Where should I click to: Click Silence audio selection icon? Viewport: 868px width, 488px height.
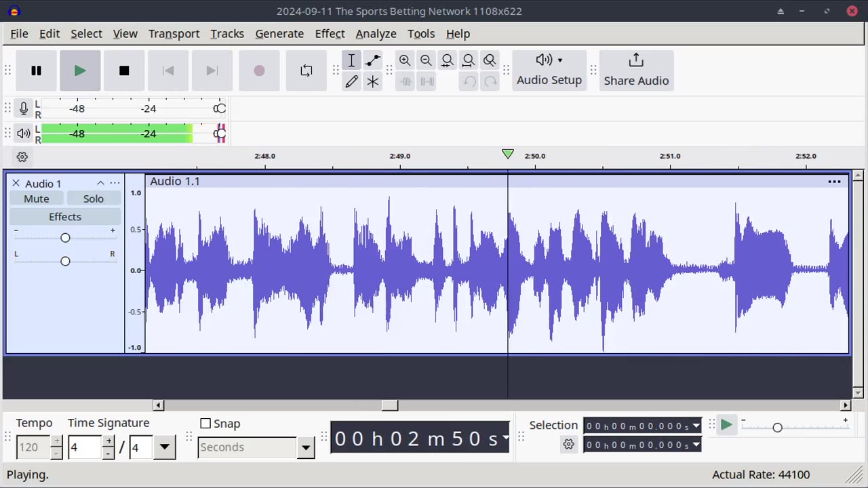click(x=427, y=81)
